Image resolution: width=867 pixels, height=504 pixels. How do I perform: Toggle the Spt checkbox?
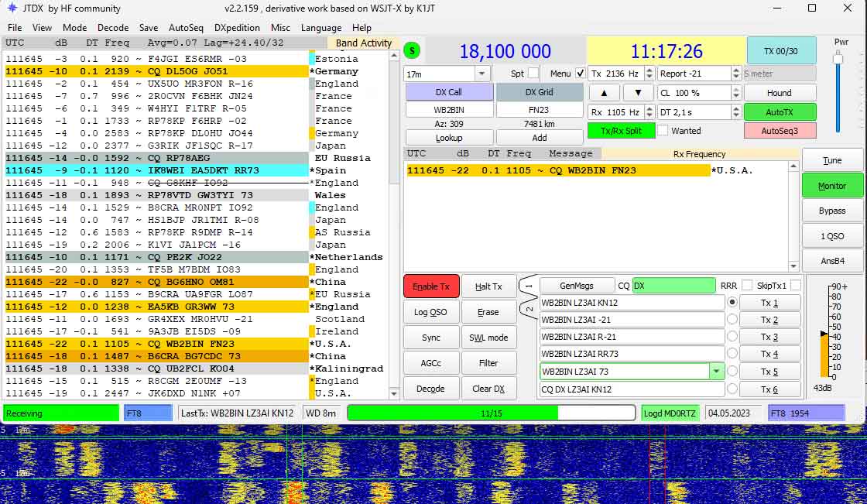pos(533,73)
